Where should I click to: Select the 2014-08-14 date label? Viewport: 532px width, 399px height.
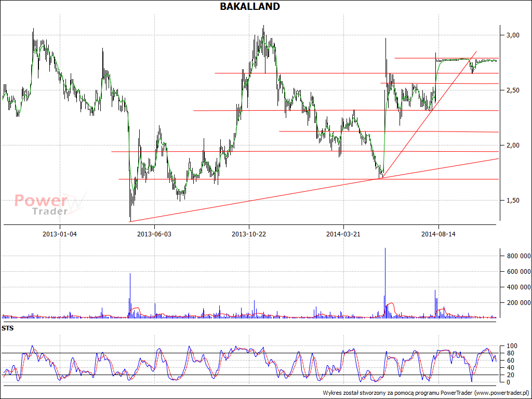point(438,234)
